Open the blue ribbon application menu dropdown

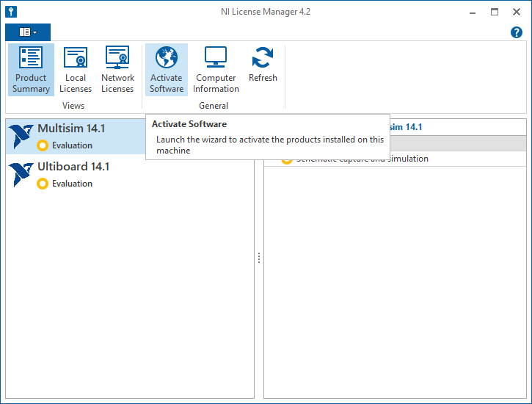[28, 32]
